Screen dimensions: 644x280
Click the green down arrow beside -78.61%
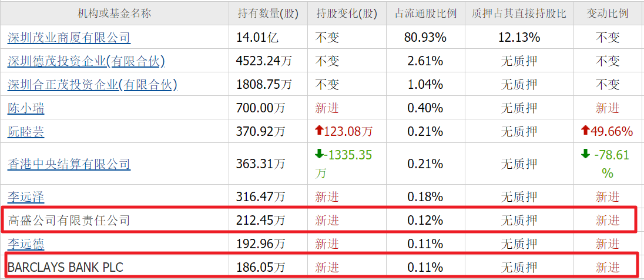[x=585, y=155]
